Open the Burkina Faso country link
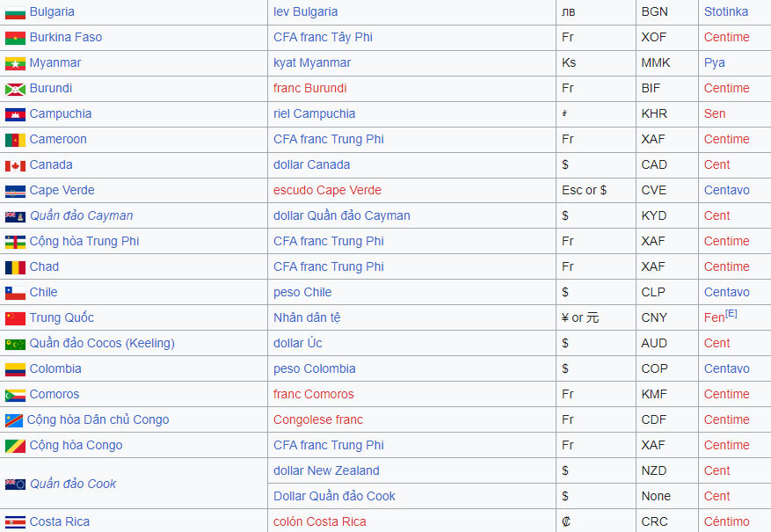Screen dimensions: 771x532 pos(65,38)
